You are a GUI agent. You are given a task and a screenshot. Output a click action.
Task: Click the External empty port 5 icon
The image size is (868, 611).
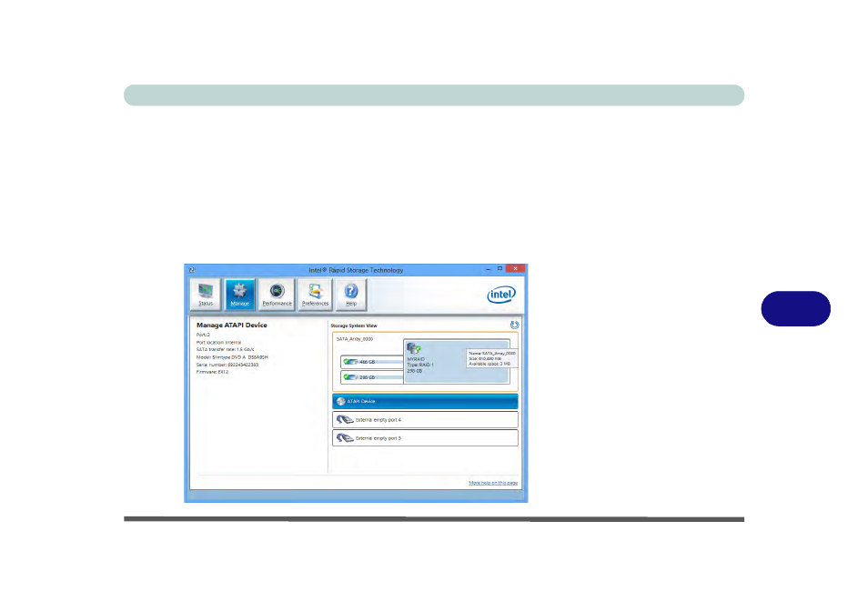click(345, 438)
